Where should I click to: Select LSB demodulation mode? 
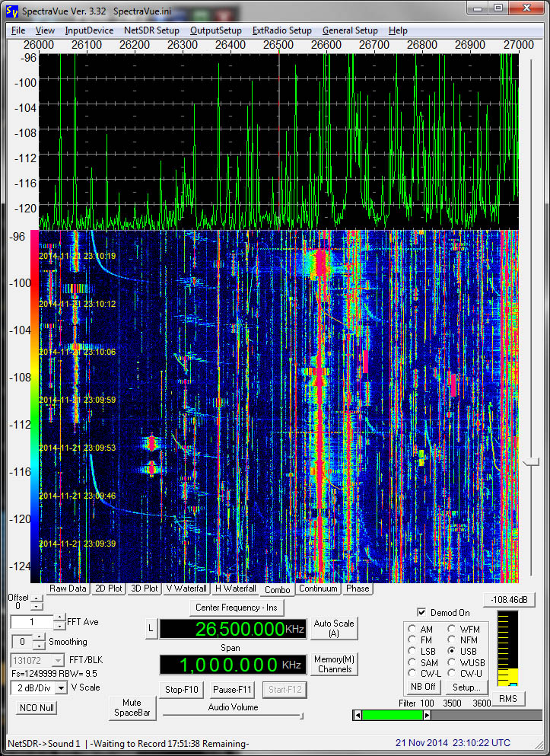[412, 652]
